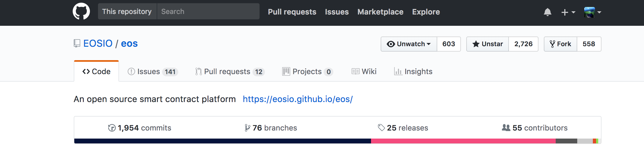Expand the Unwatch dropdown
Viewport: 644px width, 152px height.
coord(409,44)
